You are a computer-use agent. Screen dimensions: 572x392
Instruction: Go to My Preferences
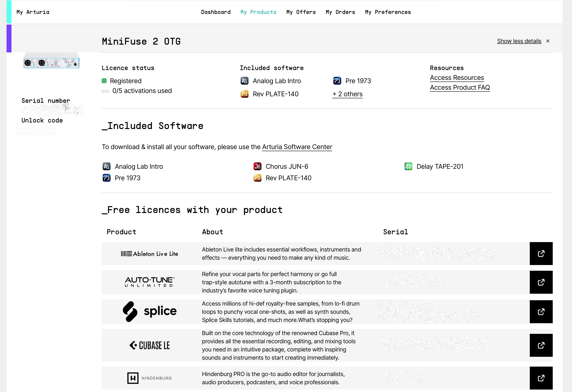388,12
